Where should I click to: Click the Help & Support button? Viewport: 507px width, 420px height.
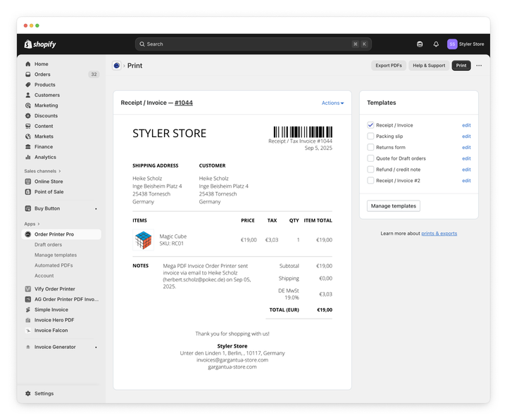(429, 65)
